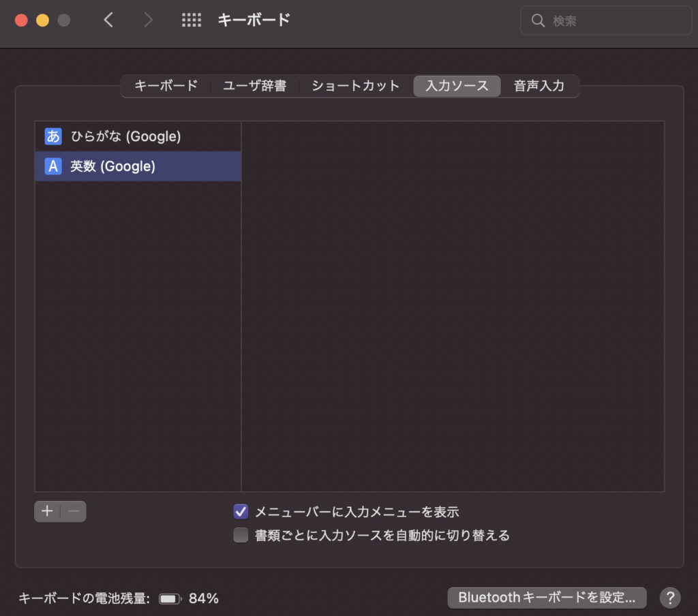Select 英数 (Google) input source
This screenshot has width=698, height=616.
coord(138,166)
